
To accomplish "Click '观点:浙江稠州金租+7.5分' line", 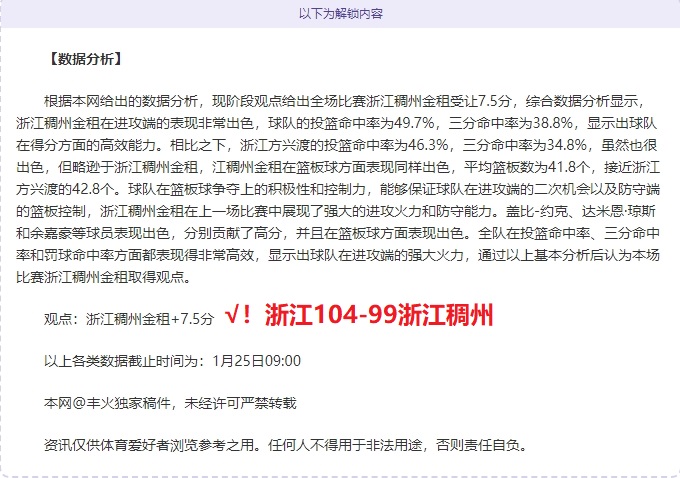I will [129, 319].
